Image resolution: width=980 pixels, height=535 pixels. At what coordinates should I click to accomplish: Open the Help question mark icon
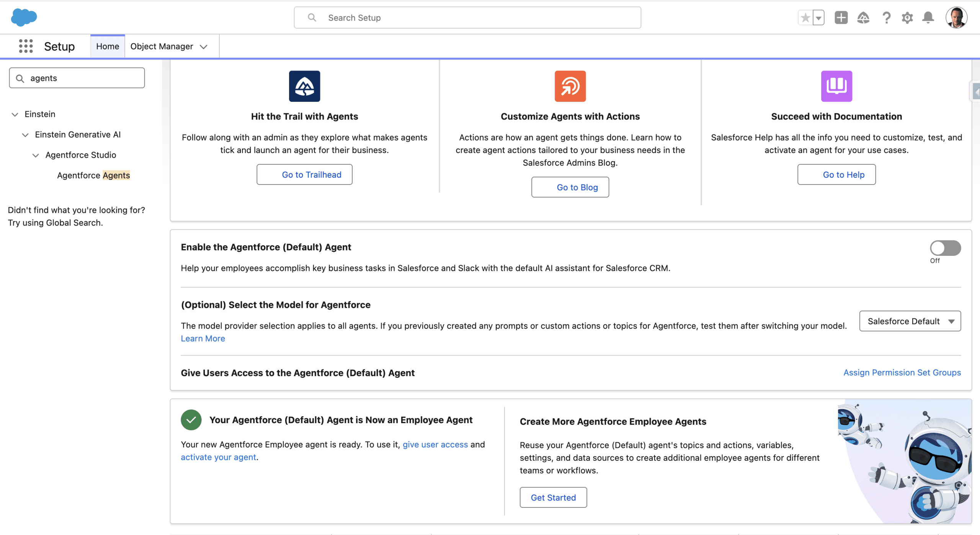886,18
